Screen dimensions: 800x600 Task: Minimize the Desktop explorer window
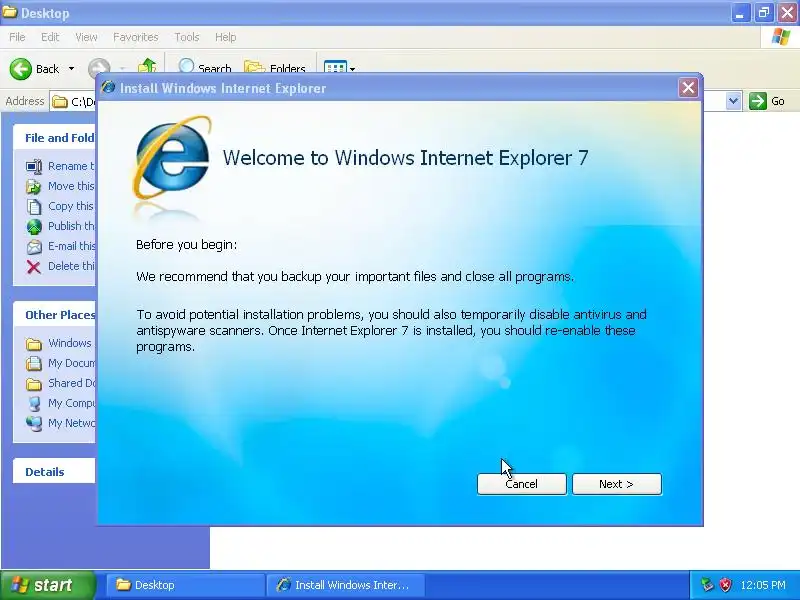pyautogui.click(x=740, y=13)
